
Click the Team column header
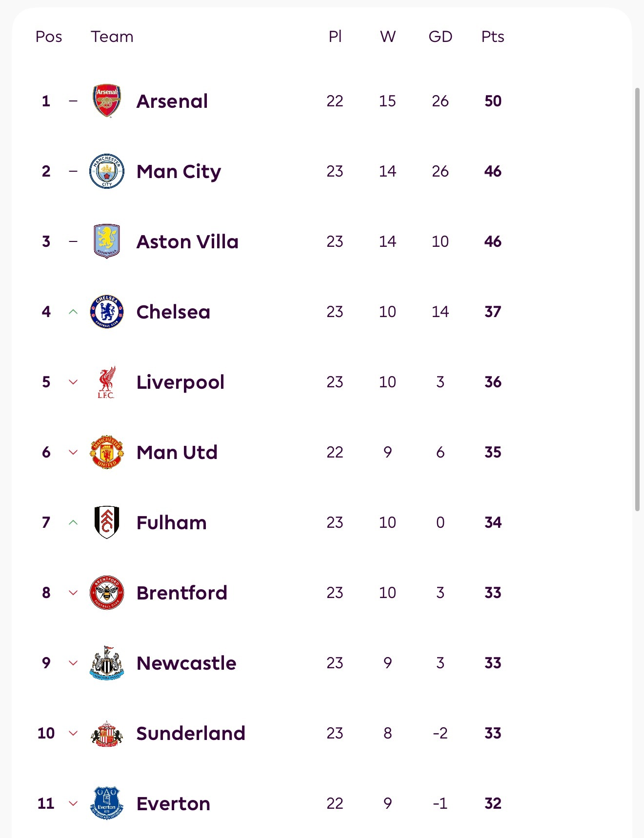(x=112, y=37)
